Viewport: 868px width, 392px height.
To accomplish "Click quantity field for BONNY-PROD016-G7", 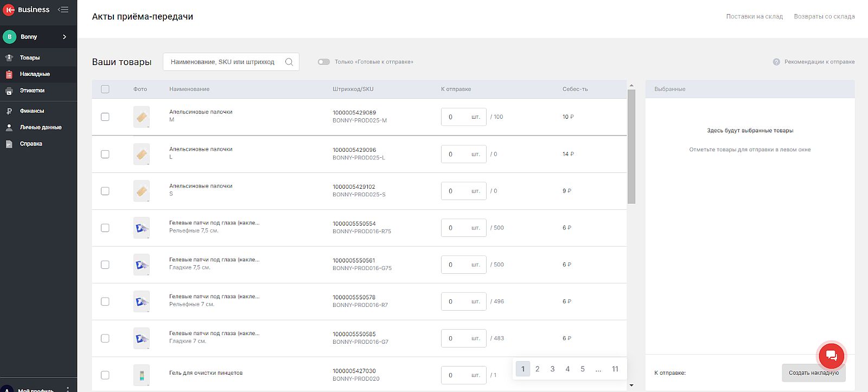I will [x=463, y=339].
